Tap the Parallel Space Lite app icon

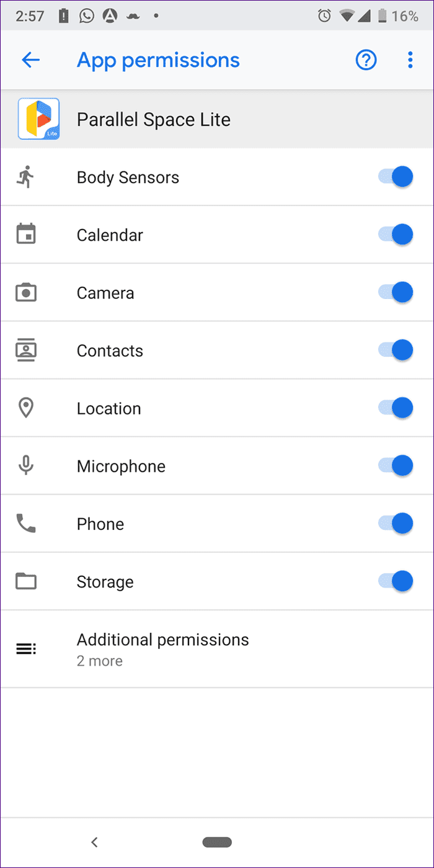38,119
